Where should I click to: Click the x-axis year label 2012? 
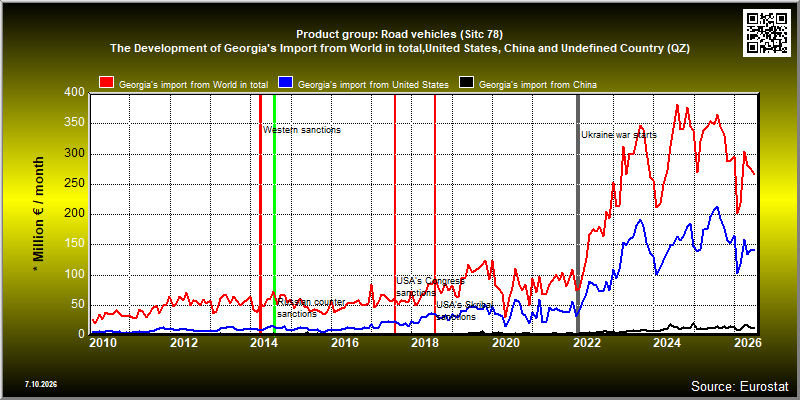pos(184,342)
